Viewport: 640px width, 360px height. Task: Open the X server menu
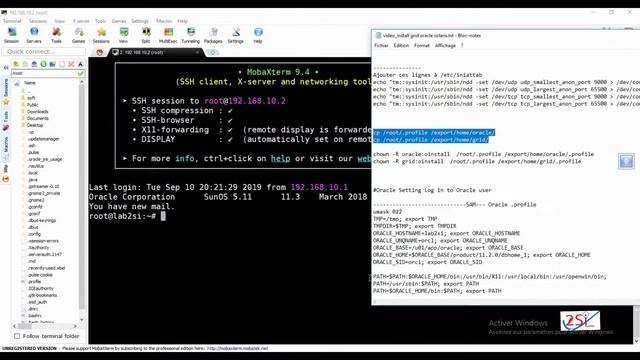[81, 21]
